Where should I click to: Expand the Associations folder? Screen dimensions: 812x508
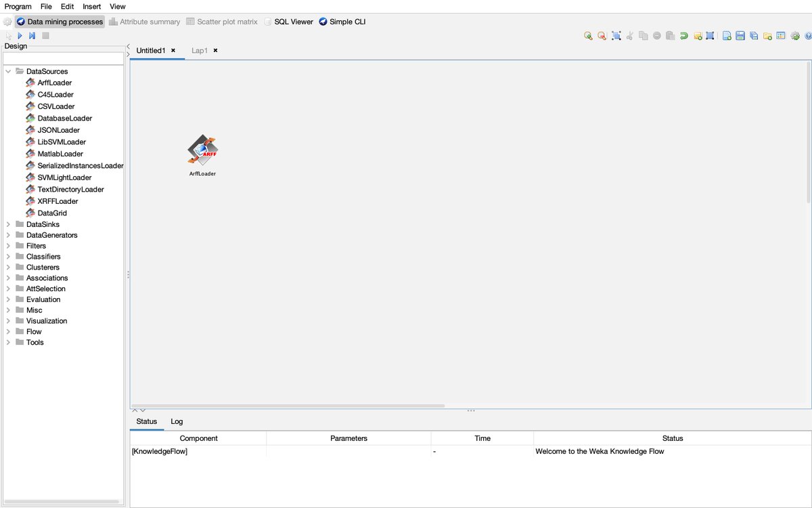pyautogui.click(x=8, y=278)
